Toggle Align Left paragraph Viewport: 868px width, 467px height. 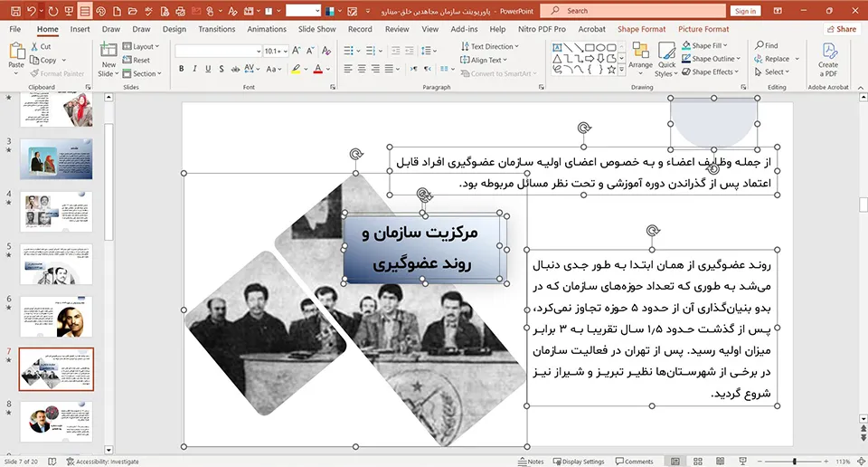(x=347, y=69)
